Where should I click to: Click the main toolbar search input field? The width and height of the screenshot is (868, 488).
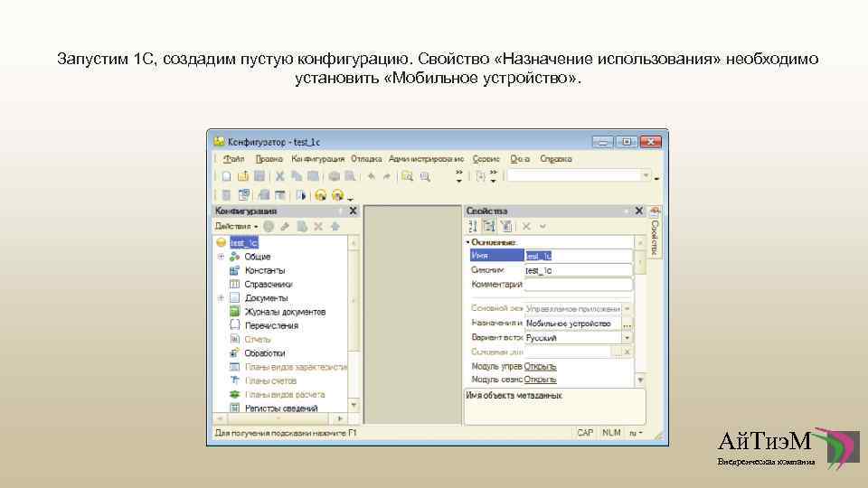click(x=574, y=176)
